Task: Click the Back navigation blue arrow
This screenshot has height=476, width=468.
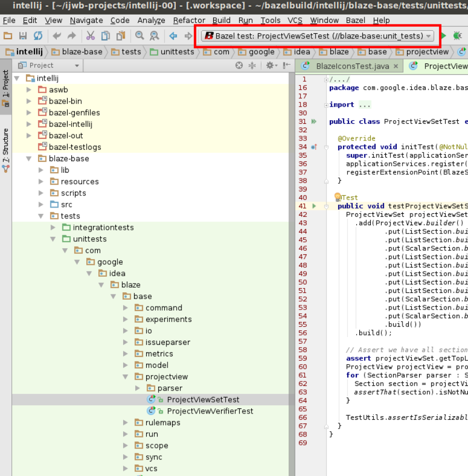Action: coord(173,36)
